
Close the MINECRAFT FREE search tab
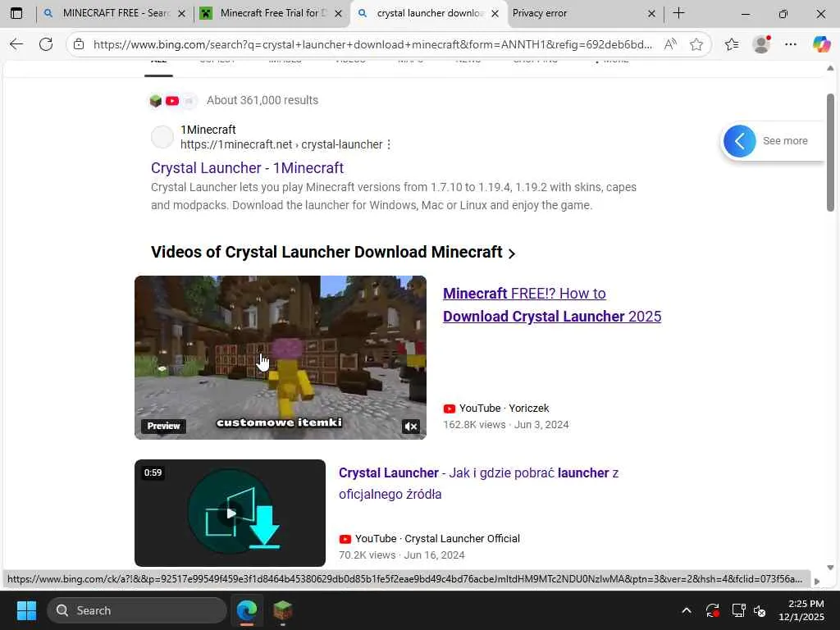tap(181, 14)
